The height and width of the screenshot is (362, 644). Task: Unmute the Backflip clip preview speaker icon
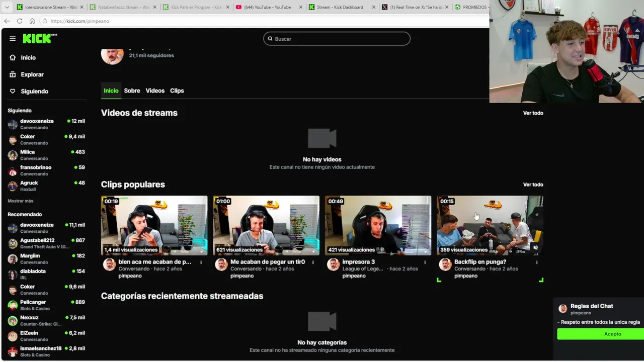(535, 247)
